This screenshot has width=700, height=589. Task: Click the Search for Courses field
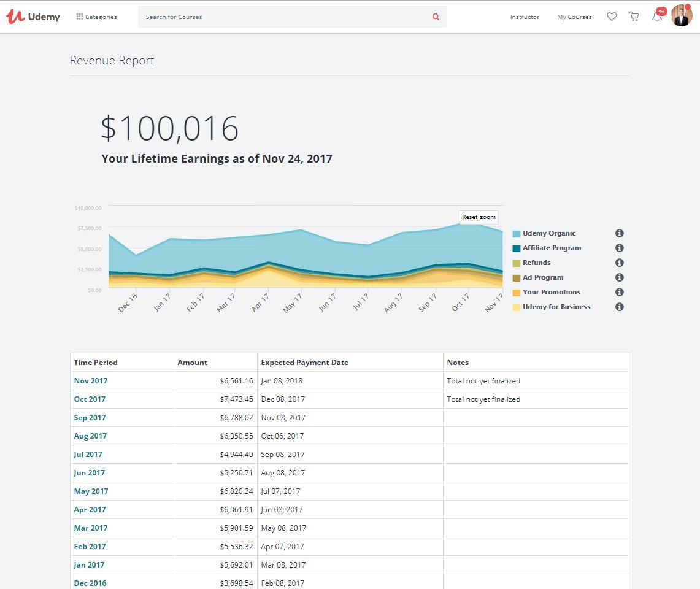tap(282, 17)
